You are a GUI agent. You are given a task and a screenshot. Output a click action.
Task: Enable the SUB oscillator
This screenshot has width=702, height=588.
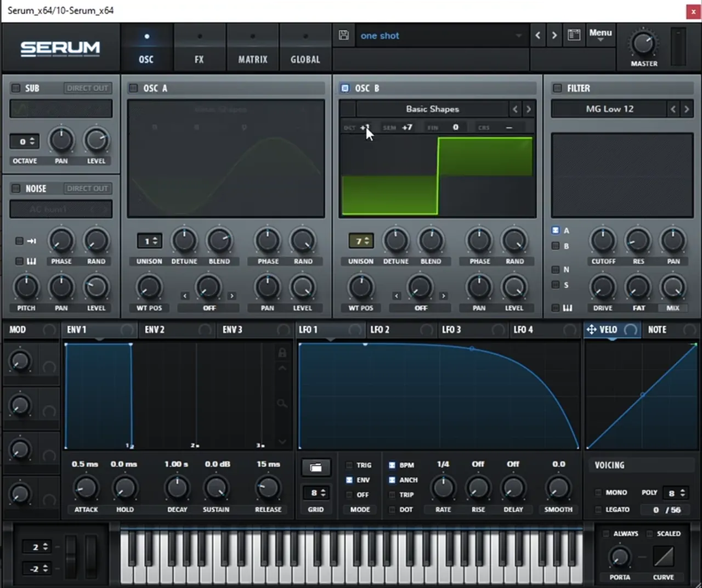(x=16, y=88)
